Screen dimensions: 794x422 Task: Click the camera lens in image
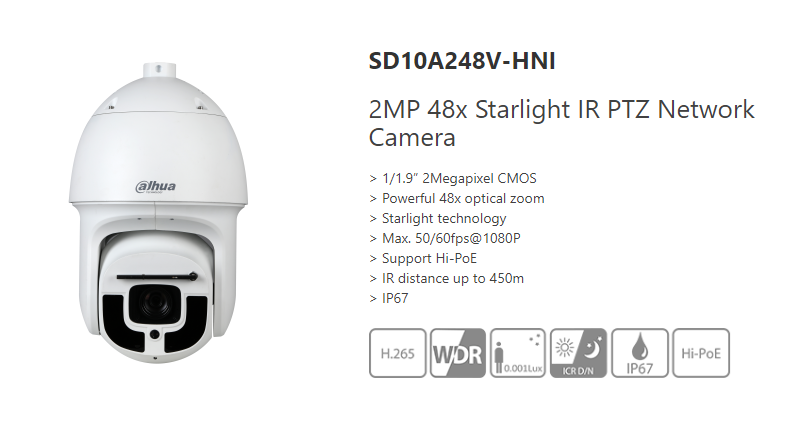click(154, 302)
